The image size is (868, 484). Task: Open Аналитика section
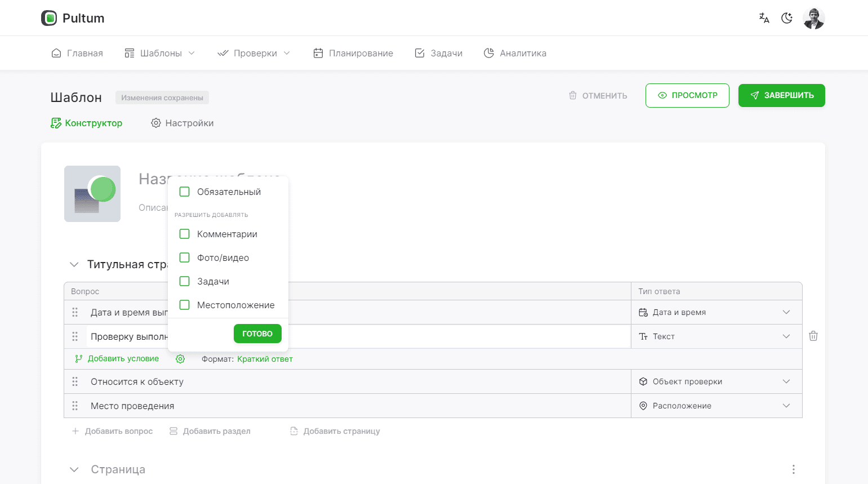(515, 53)
